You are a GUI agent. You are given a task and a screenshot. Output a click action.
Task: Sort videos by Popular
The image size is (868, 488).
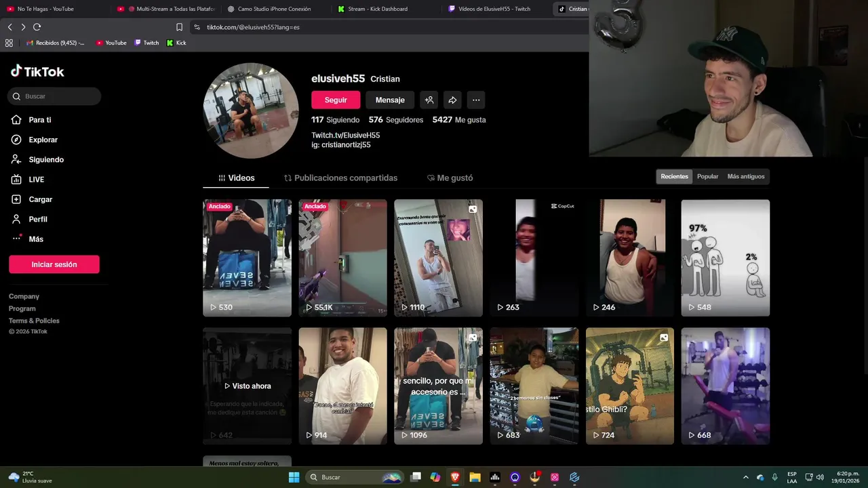(x=707, y=176)
